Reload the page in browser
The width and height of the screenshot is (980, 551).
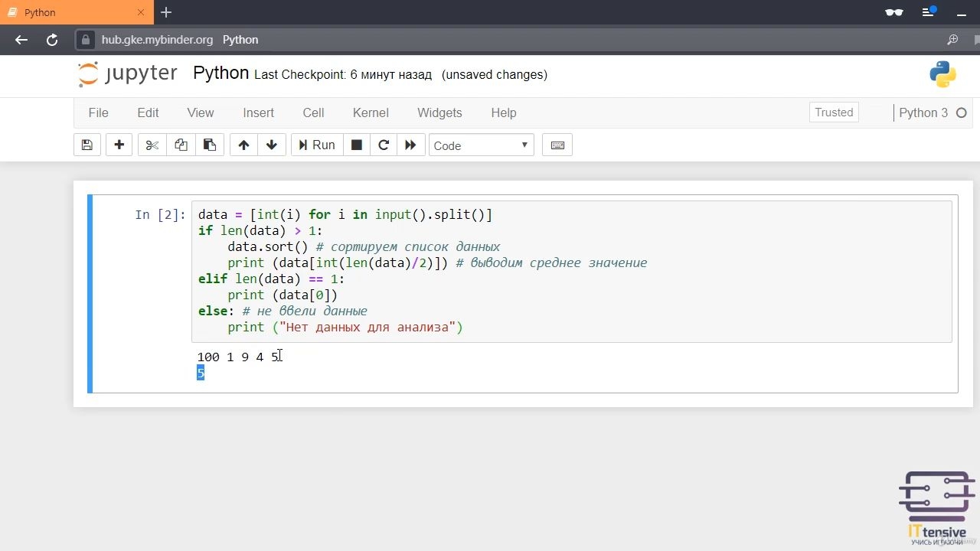pyautogui.click(x=52, y=40)
